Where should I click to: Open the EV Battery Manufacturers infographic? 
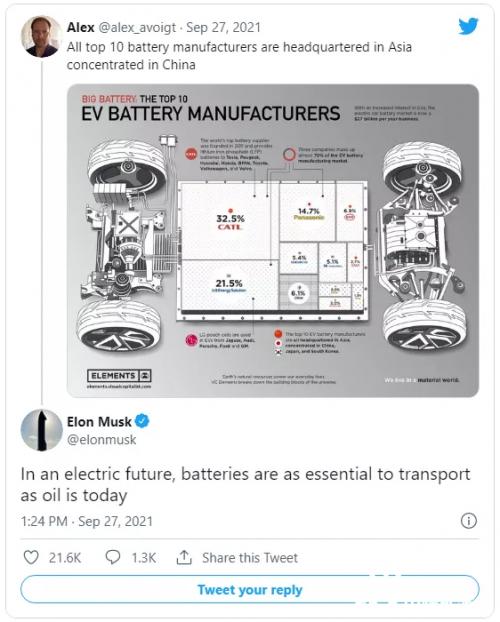pyautogui.click(x=273, y=240)
